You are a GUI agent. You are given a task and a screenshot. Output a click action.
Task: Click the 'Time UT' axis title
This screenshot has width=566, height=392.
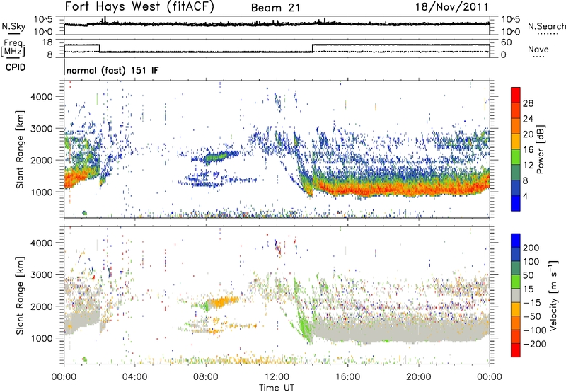[277, 388]
